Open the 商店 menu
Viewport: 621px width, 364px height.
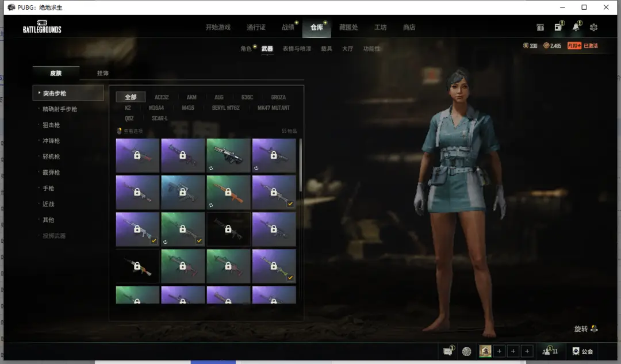(409, 28)
